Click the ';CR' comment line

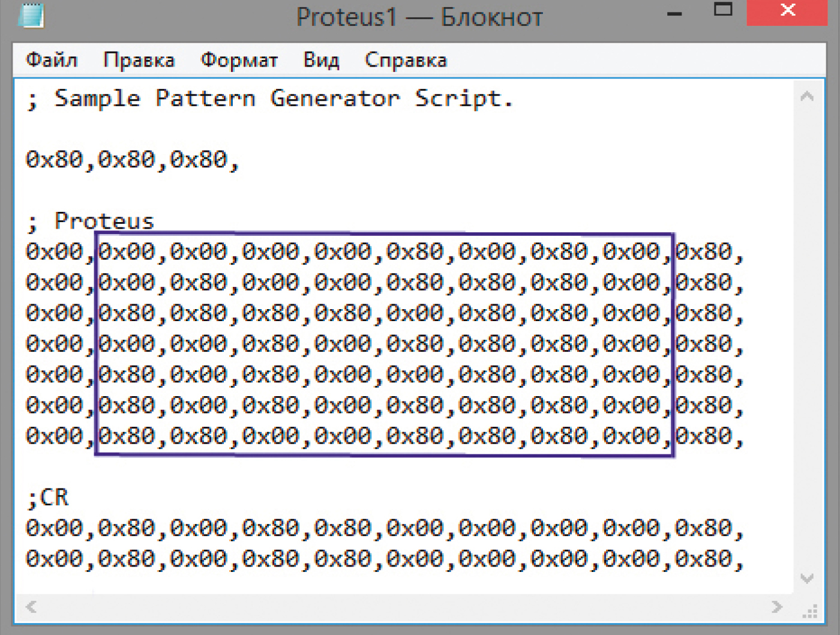click(47, 497)
